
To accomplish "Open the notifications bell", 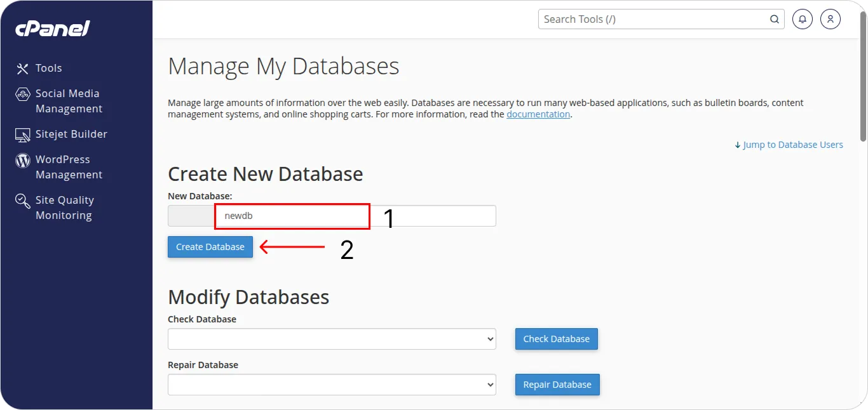I will point(803,19).
